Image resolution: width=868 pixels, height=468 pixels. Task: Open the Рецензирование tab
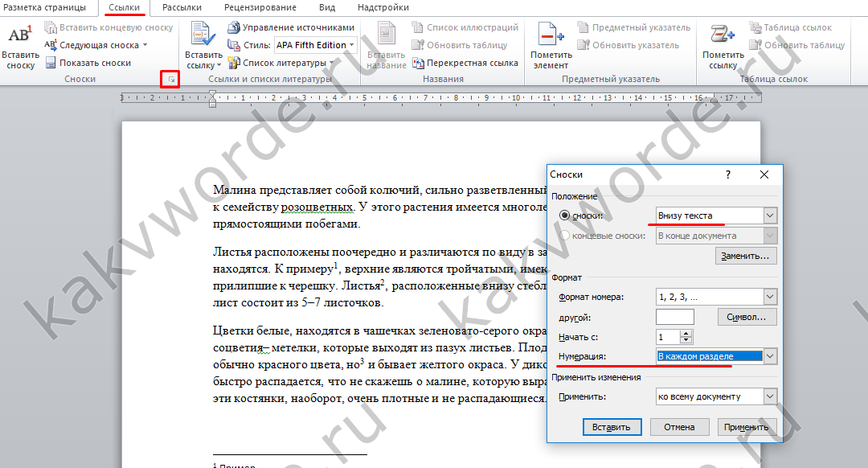260,7
